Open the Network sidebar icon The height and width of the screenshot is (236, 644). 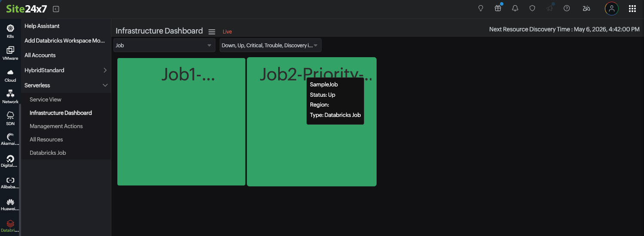(10, 97)
